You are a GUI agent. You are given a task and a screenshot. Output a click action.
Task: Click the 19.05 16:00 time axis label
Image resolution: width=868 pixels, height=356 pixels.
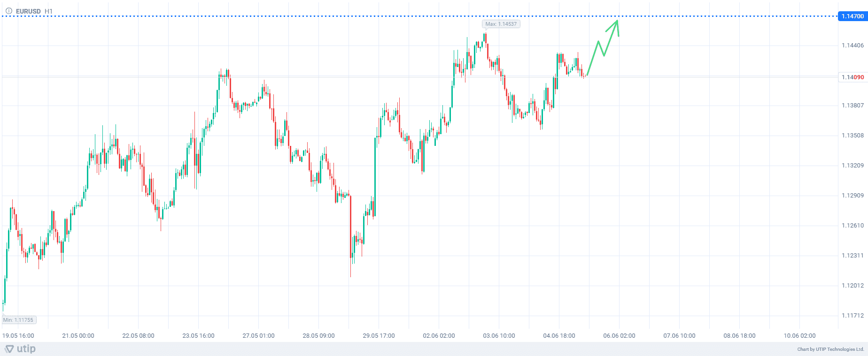click(18, 336)
